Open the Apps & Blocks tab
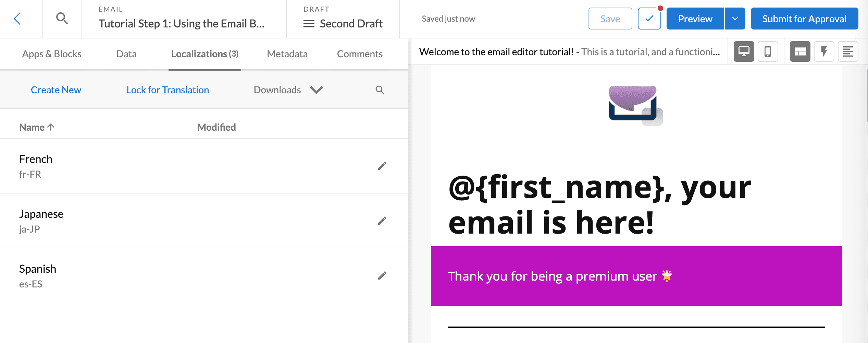 (52, 54)
